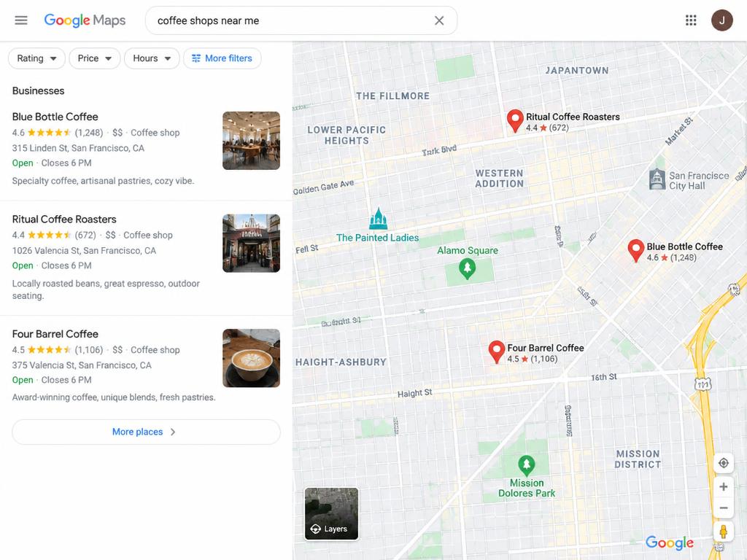Viewport: 747px width, 560px height.
Task: Expand the Hours filter dropdown
Action: coord(152,58)
